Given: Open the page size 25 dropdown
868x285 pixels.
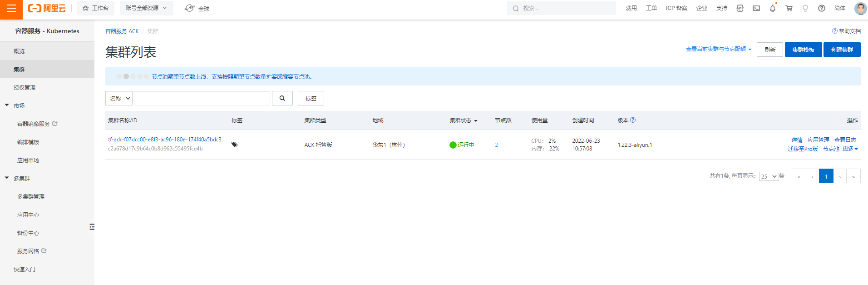Looking at the screenshot, I should click(769, 176).
